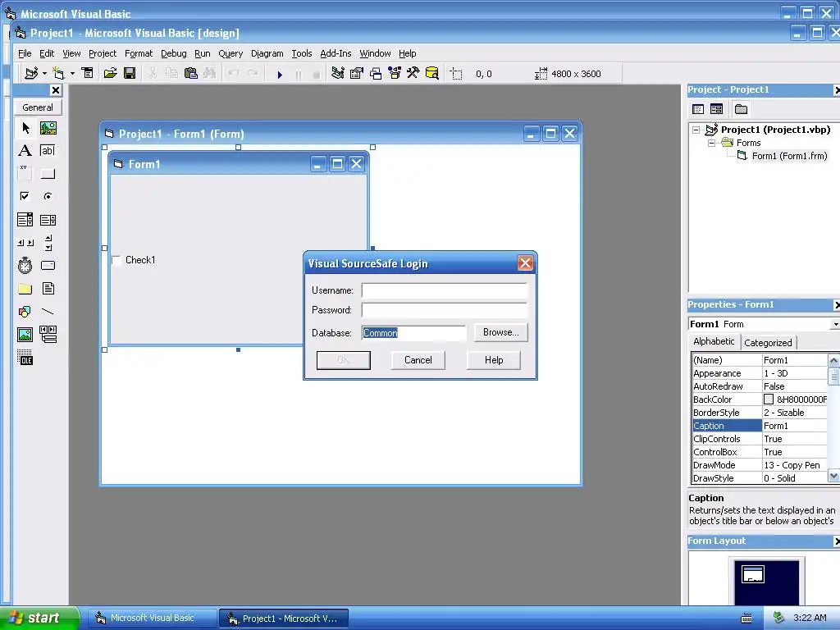Open the Project Explorer toolbar icon
Viewport: 840px width, 630px height.
337,73
